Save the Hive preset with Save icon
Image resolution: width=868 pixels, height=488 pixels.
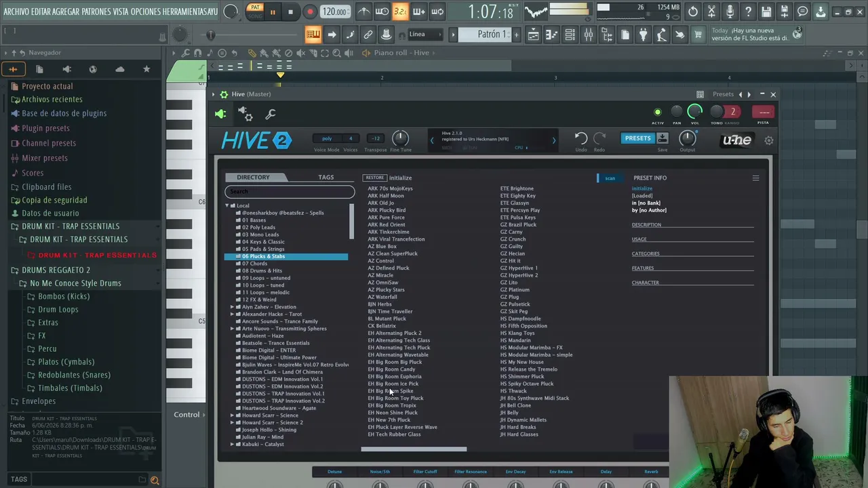pos(663,138)
